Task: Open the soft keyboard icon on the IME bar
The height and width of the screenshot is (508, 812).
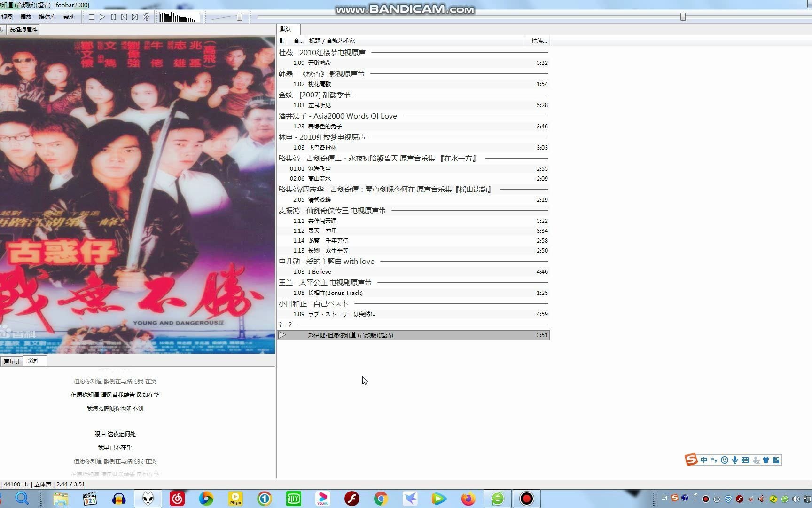Action: click(x=745, y=460)
